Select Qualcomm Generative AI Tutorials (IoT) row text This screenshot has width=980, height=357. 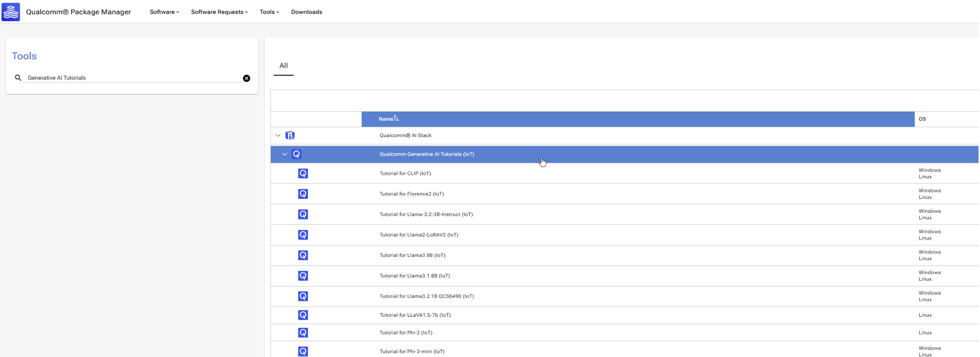(x=427, y=154)
